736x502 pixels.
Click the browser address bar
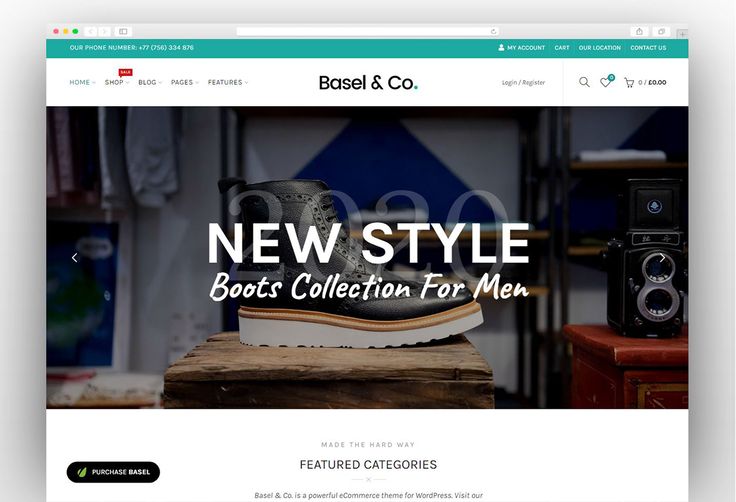click(368, 31)
